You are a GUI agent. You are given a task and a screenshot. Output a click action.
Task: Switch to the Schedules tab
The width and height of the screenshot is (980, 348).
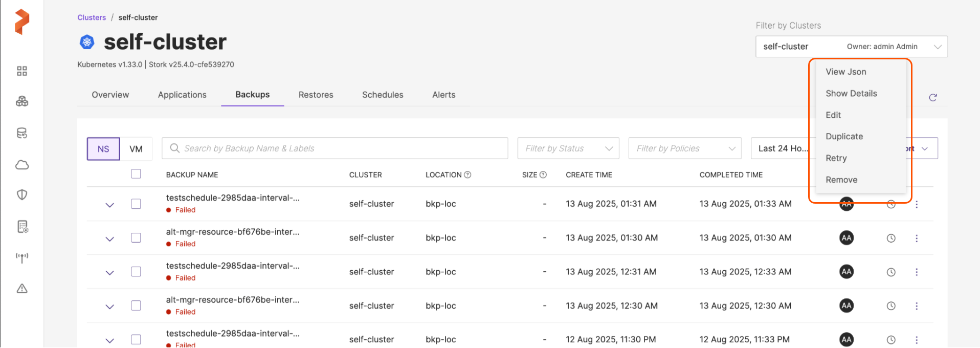tap(383, 95)
